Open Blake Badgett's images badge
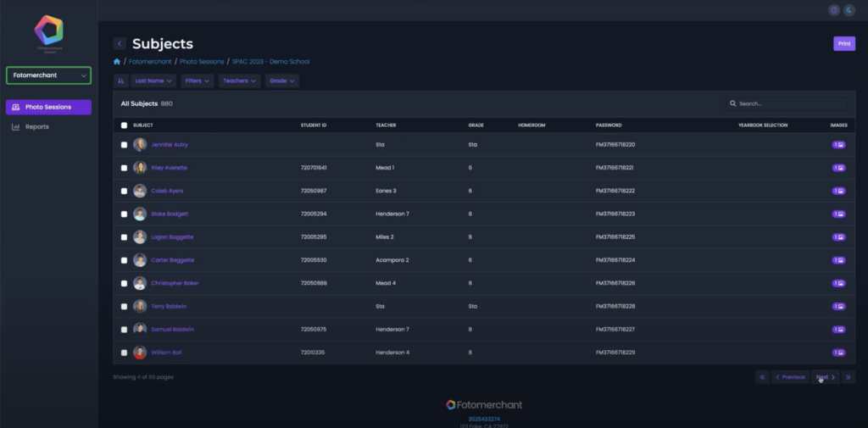The image size is (868, 428). pyautogui.click(x=838, y=214)
